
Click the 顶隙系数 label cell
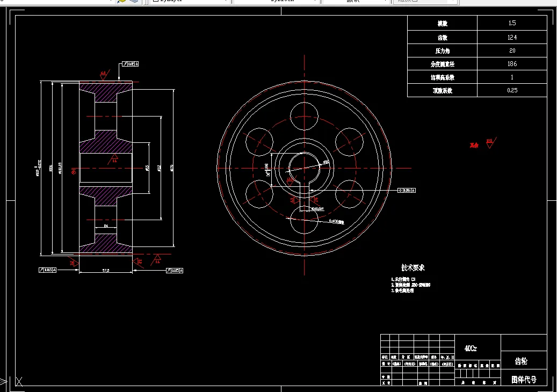coord(442,91)
